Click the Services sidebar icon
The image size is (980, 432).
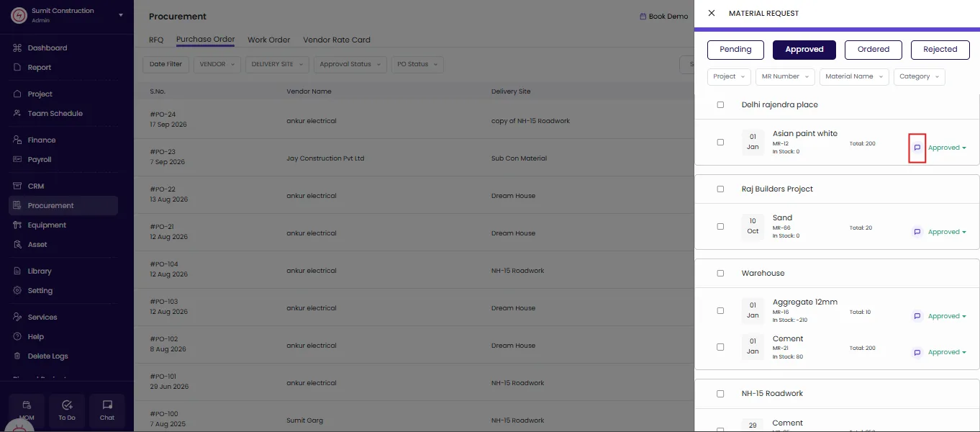click(x=18, y=318)
